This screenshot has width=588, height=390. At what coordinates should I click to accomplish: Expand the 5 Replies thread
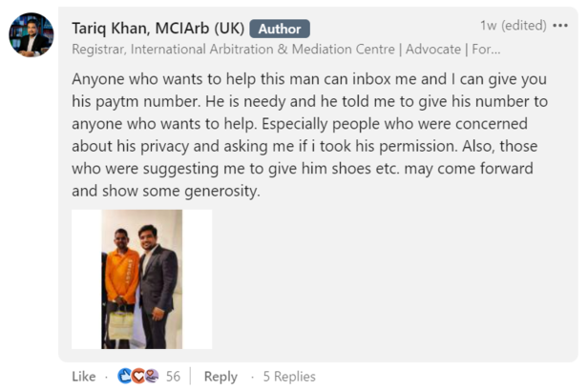(289, 377)
